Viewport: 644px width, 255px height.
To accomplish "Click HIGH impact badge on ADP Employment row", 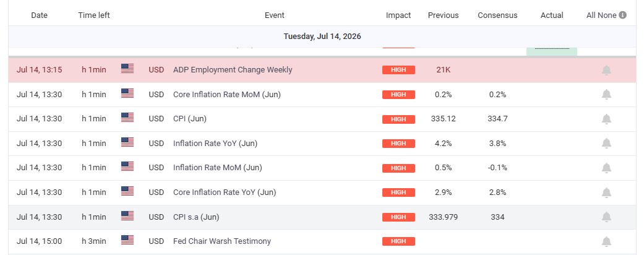I will point(398,70).
